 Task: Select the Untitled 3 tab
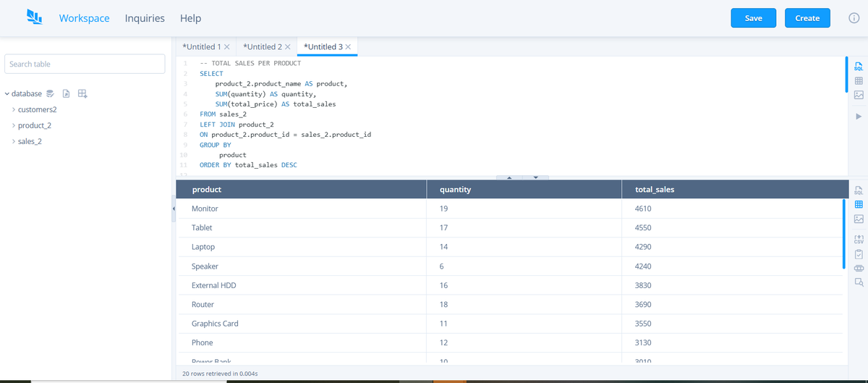[323, 46]
